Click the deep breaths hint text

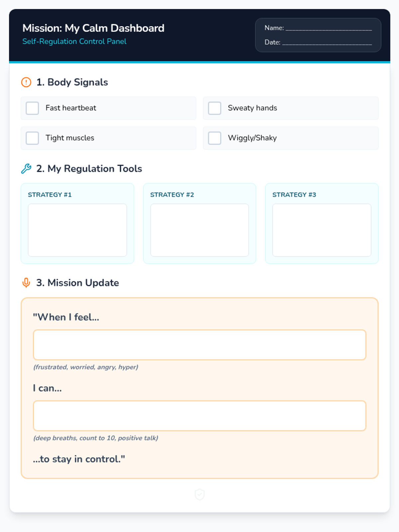pyautogui.click(x=96, y=438)
